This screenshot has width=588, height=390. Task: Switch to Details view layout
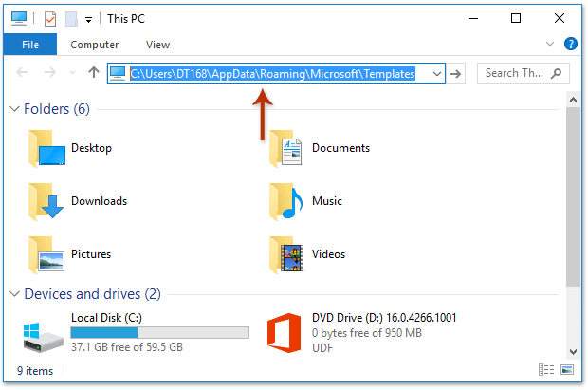point(545,370)
